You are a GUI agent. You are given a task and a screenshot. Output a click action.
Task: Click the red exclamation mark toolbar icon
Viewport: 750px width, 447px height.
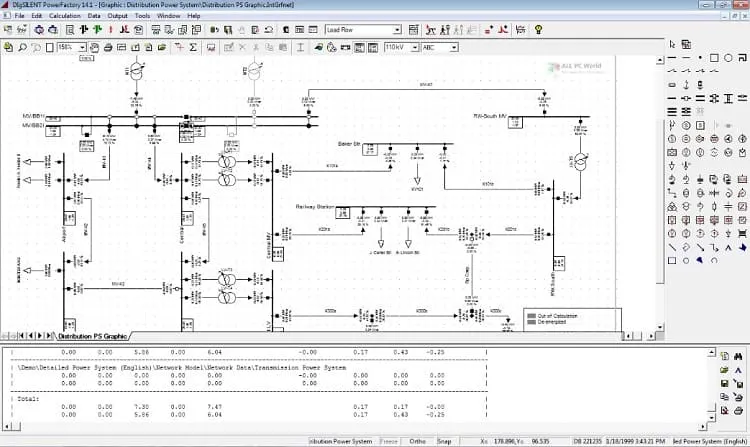[111, 30]
